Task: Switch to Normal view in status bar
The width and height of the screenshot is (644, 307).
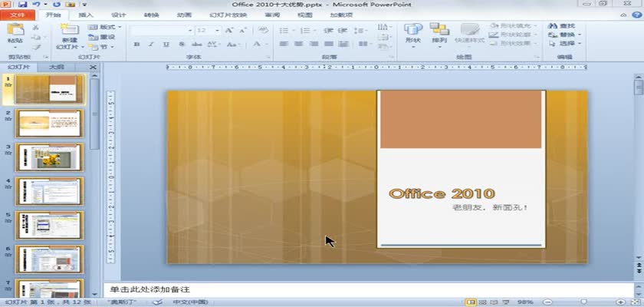Action: [x=471, y=302]
